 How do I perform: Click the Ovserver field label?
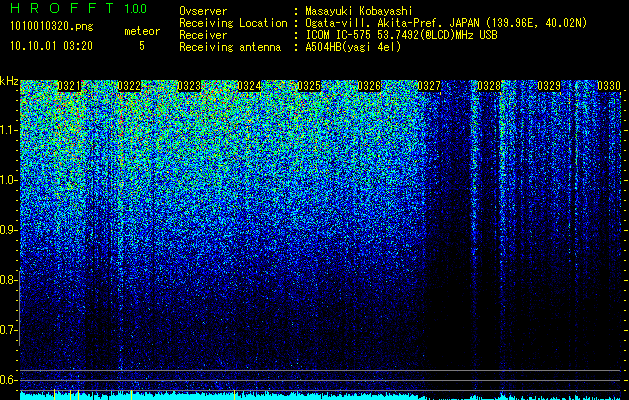point(203,11)
